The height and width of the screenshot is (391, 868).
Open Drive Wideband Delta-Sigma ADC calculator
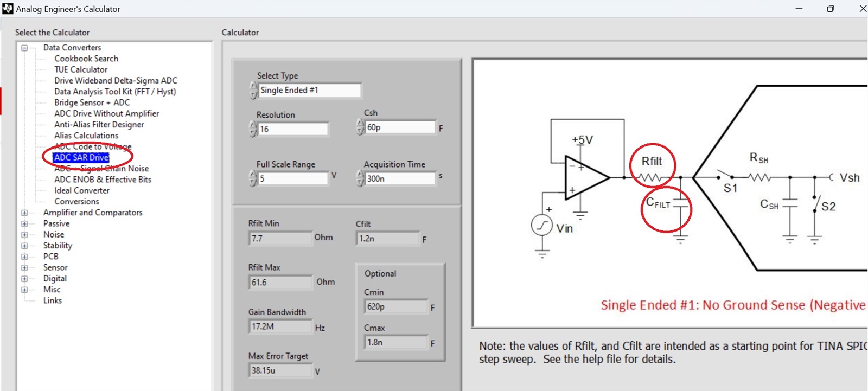click(116, 80)
